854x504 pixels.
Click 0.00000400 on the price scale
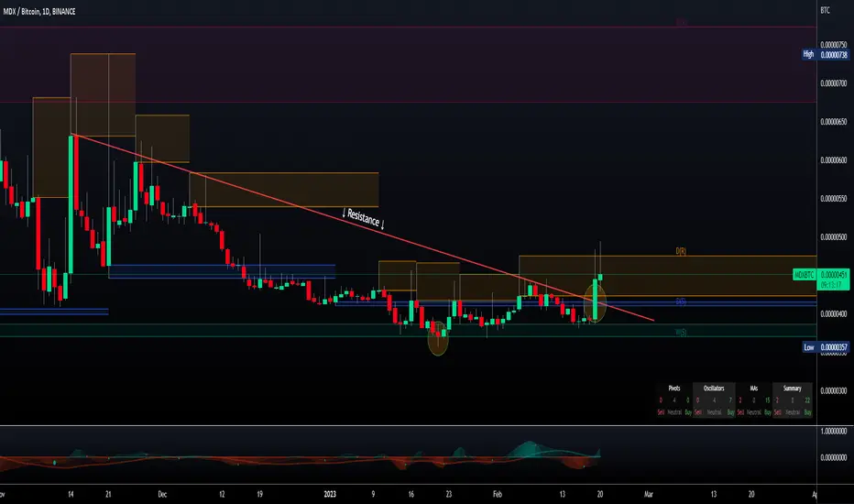coord(834,313)
